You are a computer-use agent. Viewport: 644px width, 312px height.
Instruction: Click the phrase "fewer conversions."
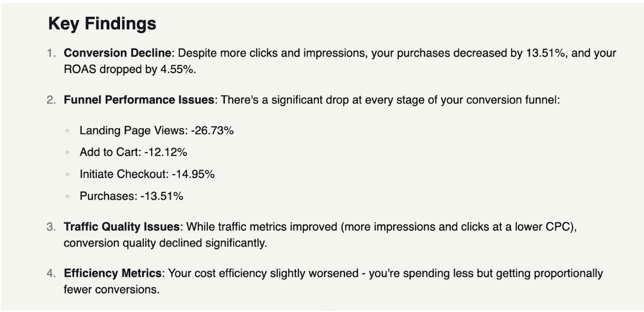pos(112,289)
